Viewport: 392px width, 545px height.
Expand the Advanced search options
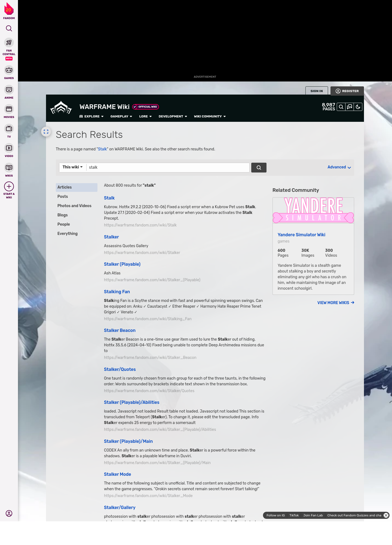339,167
